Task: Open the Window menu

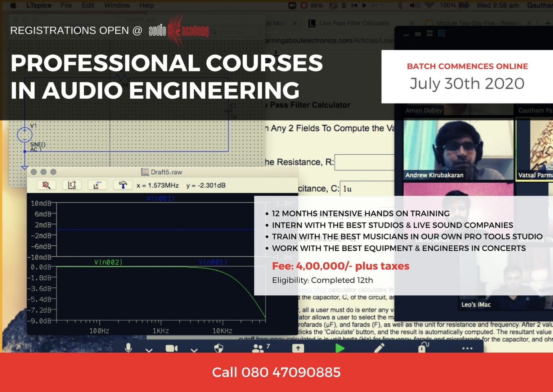Action: tap(117, 5)
